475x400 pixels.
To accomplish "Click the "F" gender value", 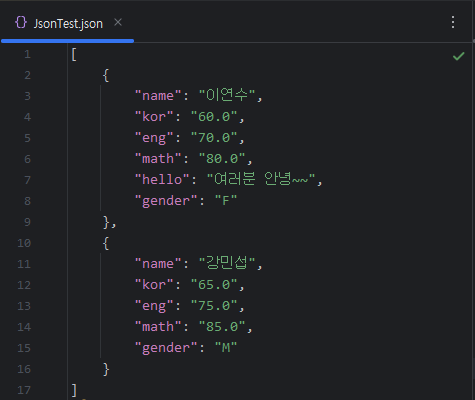I will click(x=226, y=201).
